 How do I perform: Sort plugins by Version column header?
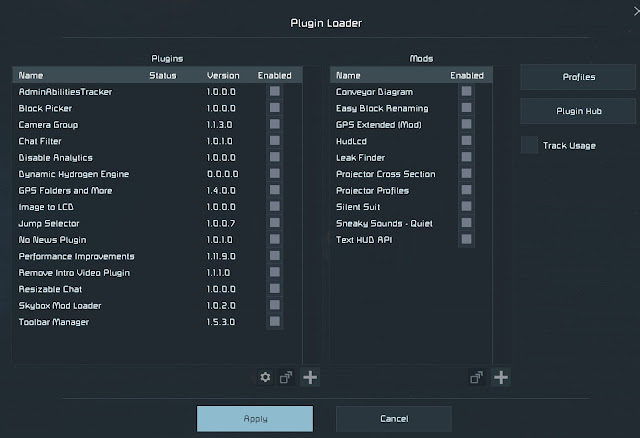point(223,76)
